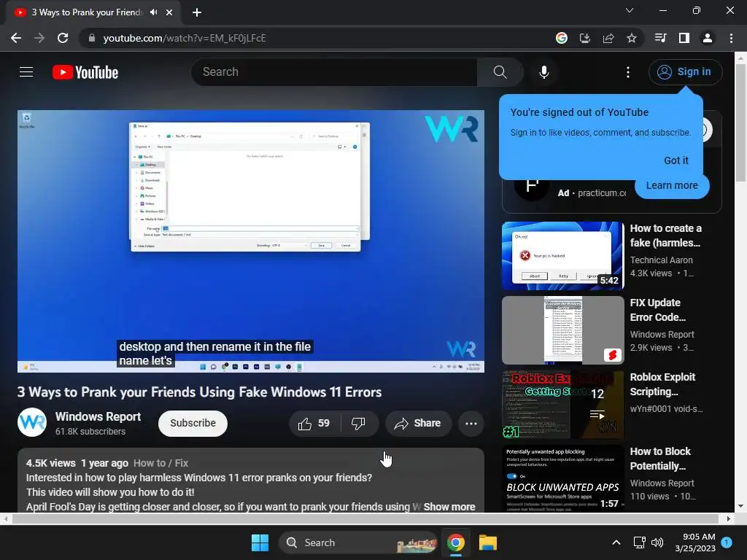Open Chrome three-dot menu
The width and height of the screenshot is (747, 560).
tap(731, 38)
